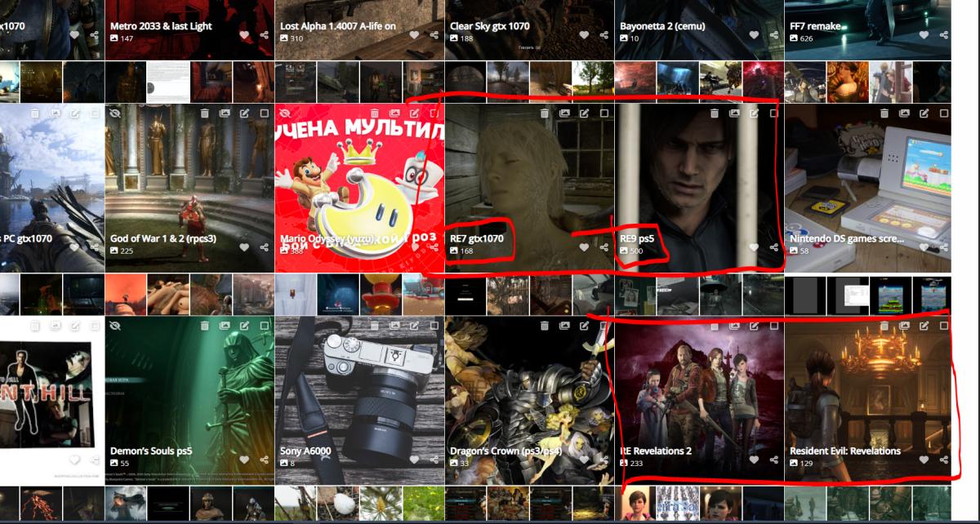Select the God of War album checkbox

[264, 113]
